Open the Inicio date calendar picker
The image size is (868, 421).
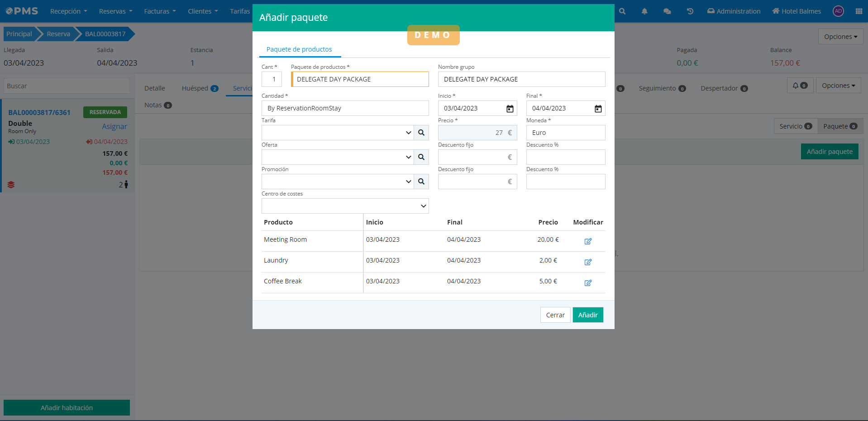510,109
